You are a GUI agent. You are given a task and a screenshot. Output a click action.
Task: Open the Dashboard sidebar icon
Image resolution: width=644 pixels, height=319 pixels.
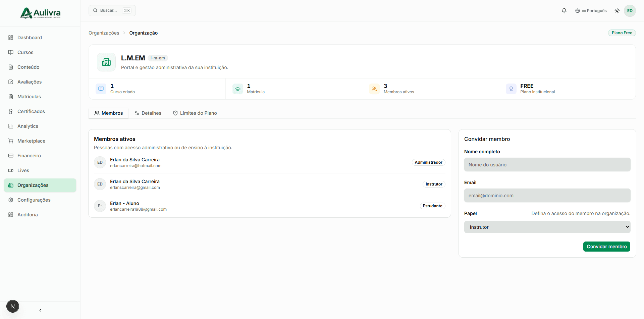pos(11,38)
